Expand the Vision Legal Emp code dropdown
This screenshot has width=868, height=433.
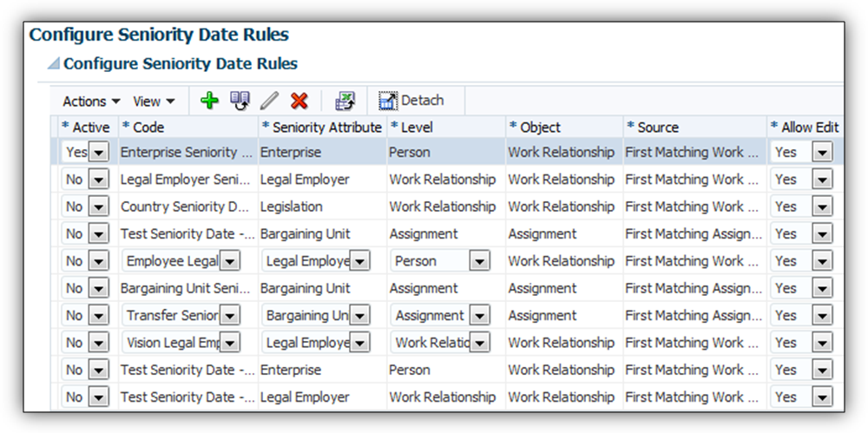tap(229, 343)
